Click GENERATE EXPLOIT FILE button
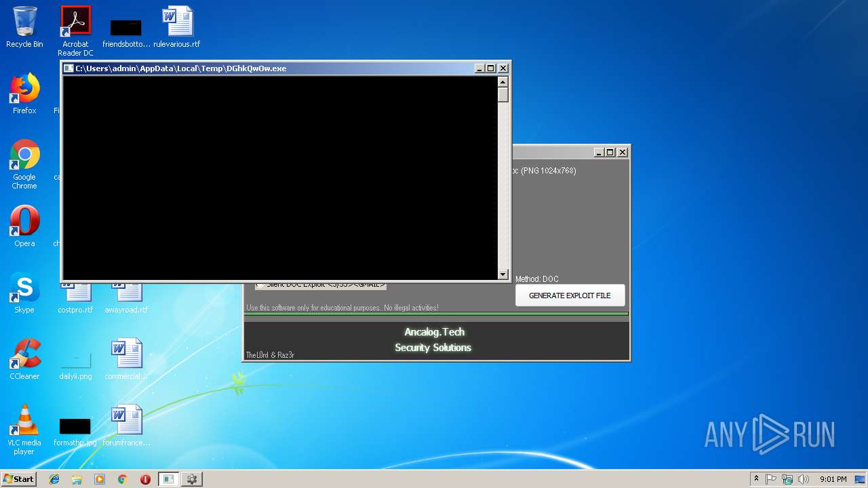 point(570,296)
